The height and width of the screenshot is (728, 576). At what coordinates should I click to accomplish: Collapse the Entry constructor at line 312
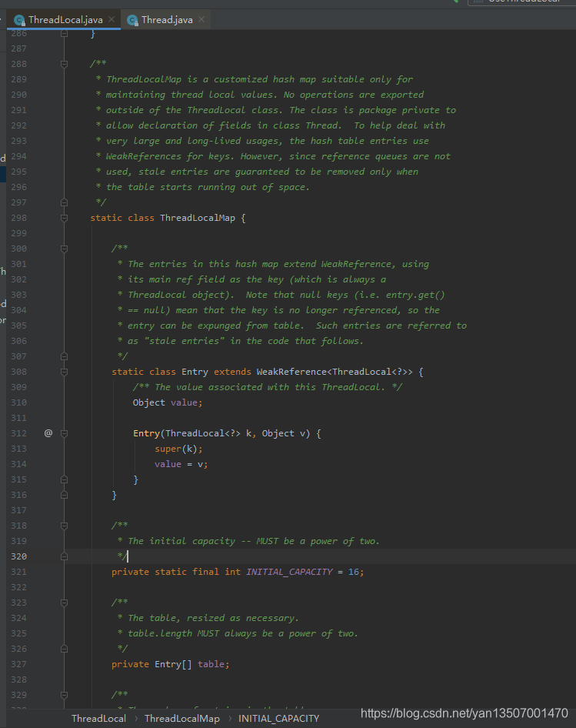[x=64, y=433]
